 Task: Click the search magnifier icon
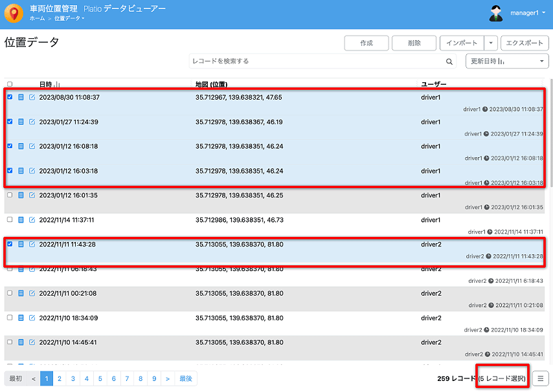[x=449, y=61]
